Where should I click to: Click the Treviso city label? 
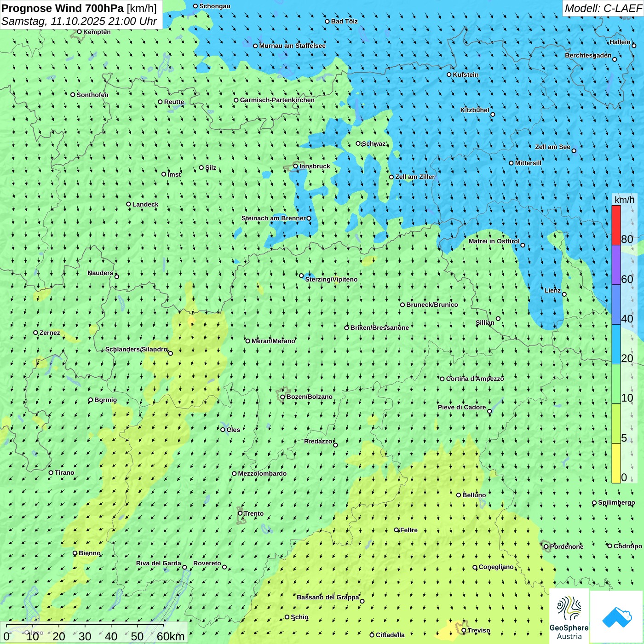[479, 630]
